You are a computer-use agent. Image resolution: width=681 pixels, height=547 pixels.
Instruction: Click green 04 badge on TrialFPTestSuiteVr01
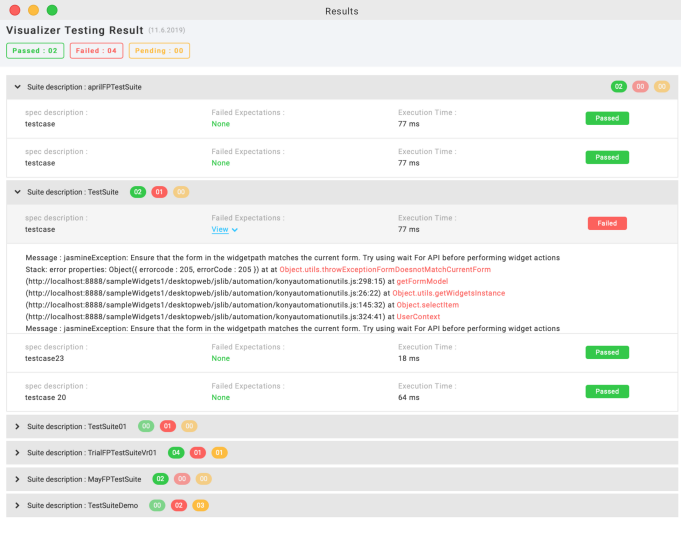[176, 453]
